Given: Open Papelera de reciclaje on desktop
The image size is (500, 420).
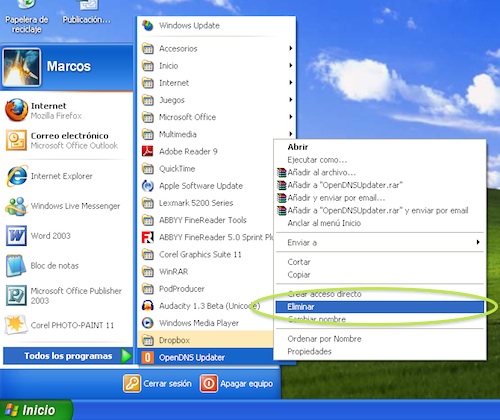Looking at the screenshot, I should 26,17.
